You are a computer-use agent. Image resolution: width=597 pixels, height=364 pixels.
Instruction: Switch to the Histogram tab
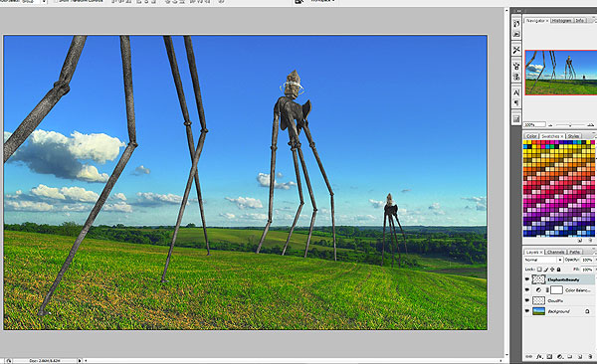coord(561,21)
